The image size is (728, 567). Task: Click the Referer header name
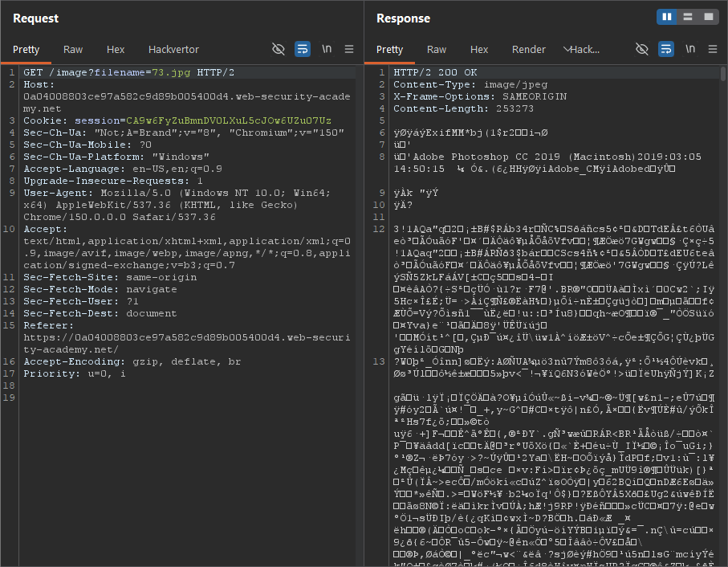48,325
